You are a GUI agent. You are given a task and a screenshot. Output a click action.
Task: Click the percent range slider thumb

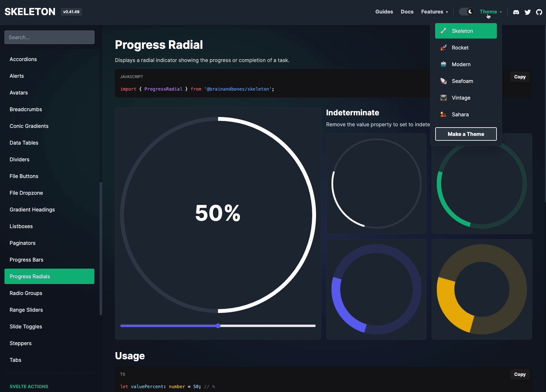[218, 326]
